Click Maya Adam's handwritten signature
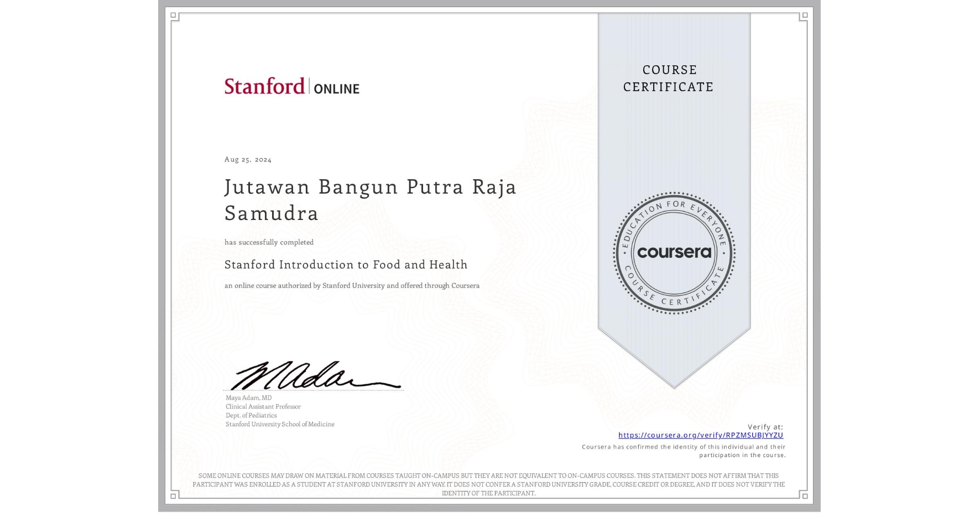Viewport: 980px width, 513px height. 315,375
